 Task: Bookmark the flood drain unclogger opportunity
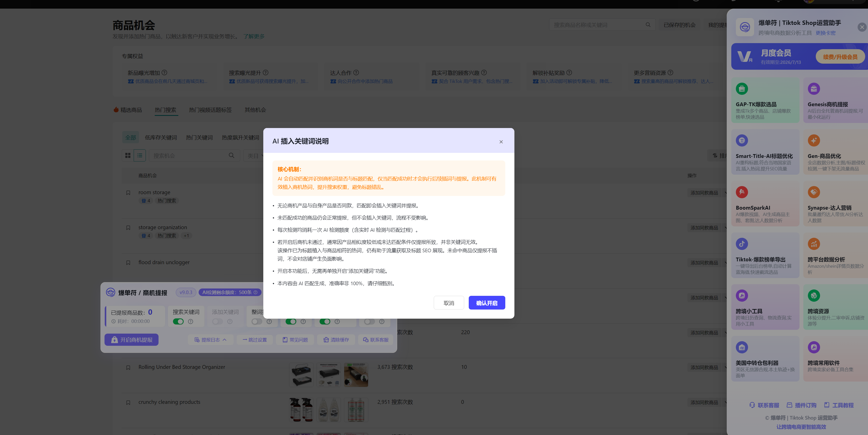(x=128, y=263)
